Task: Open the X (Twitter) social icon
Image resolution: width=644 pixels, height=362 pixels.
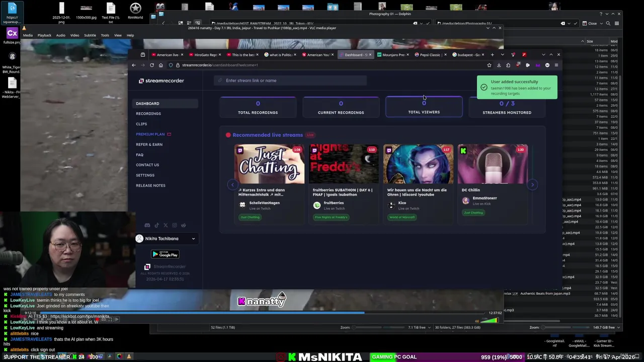Action: click(166, 225)
